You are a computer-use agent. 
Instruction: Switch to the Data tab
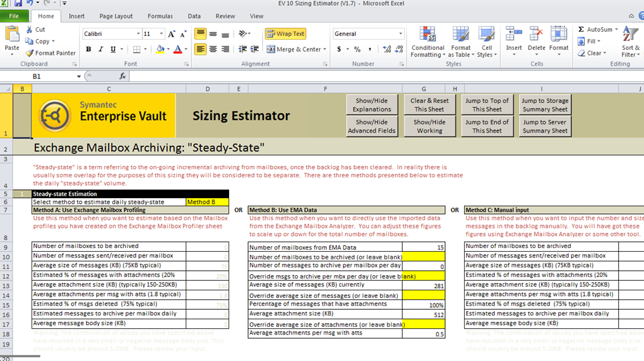[194, 16]
